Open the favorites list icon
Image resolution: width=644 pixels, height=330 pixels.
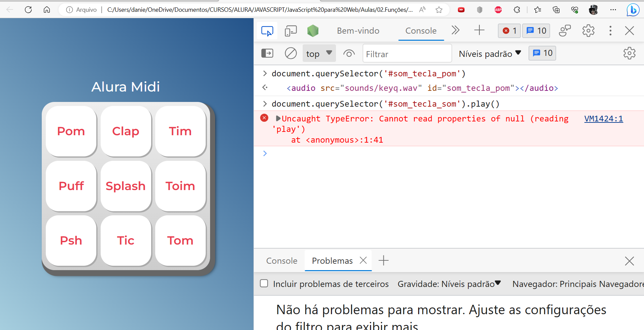538,10
